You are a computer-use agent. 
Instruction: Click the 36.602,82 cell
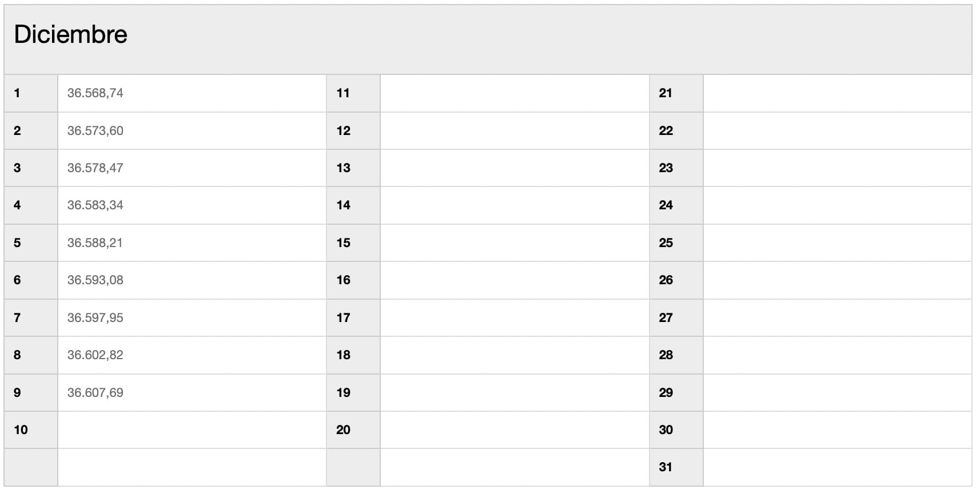95,355
